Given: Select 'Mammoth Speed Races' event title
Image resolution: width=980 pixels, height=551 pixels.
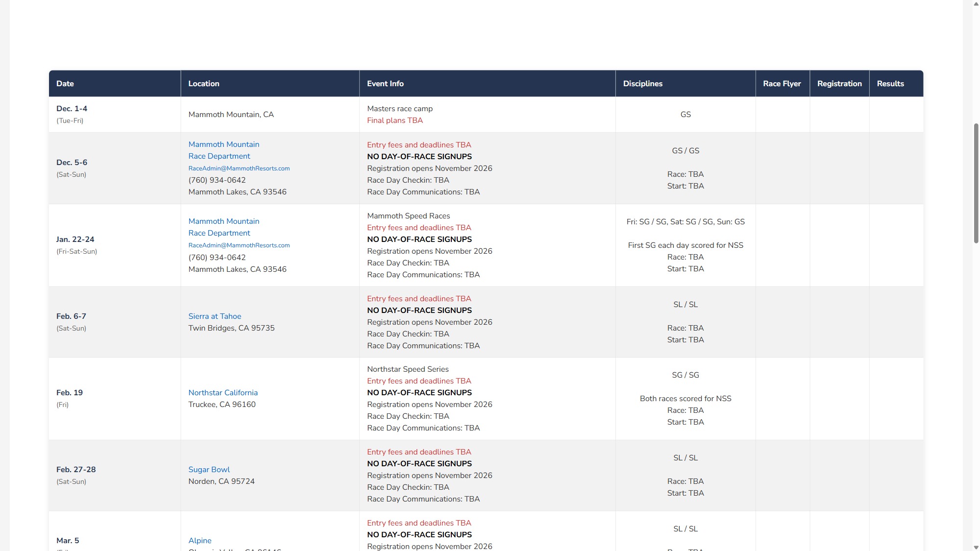Looking at the screenshot, I should (x=409, y=216).
